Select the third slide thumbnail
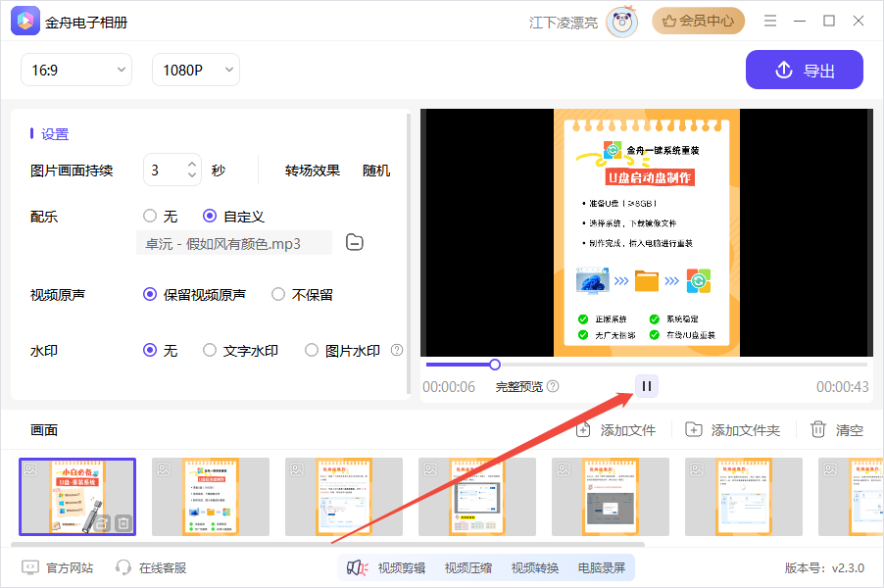The height and width of the screenshot is (588, 884). 344,497
